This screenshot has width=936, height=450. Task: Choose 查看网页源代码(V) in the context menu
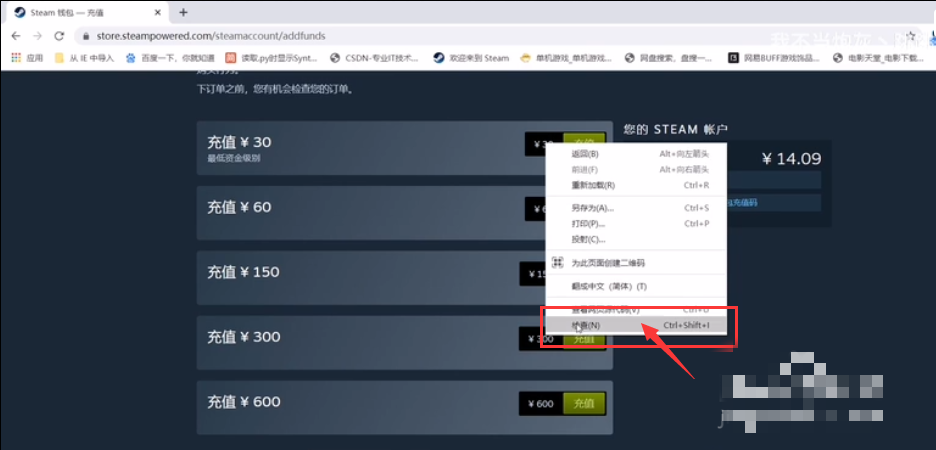tap(637, 310)
